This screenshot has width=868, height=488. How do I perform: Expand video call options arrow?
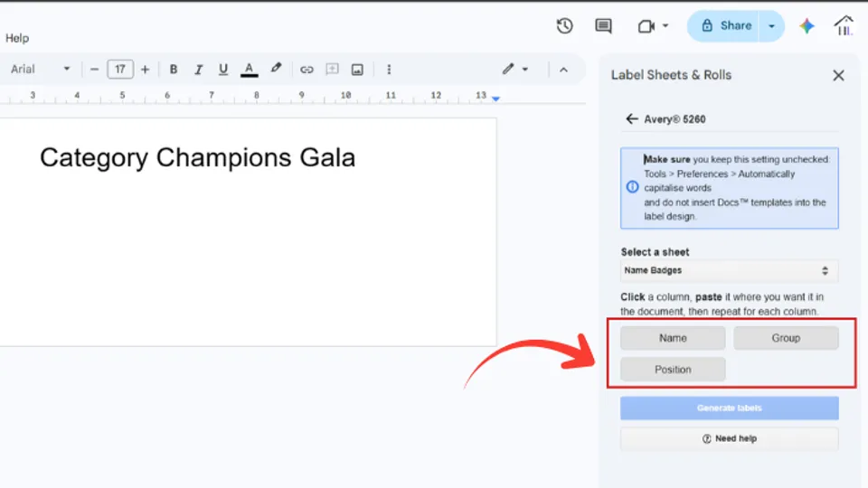665,25
